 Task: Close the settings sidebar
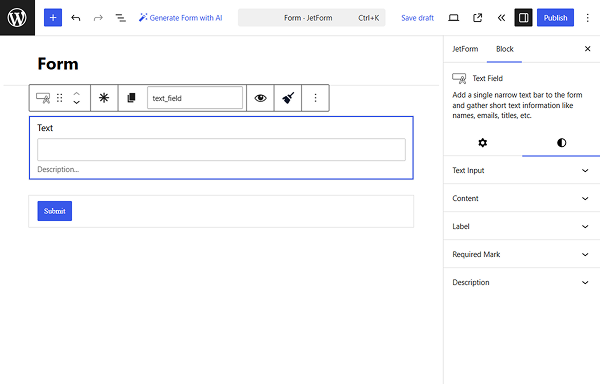[587, 49]
